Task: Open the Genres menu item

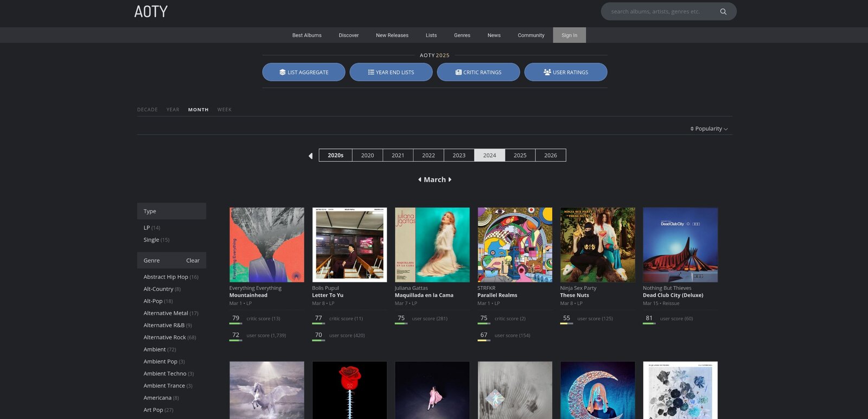Action: point(462,35)
